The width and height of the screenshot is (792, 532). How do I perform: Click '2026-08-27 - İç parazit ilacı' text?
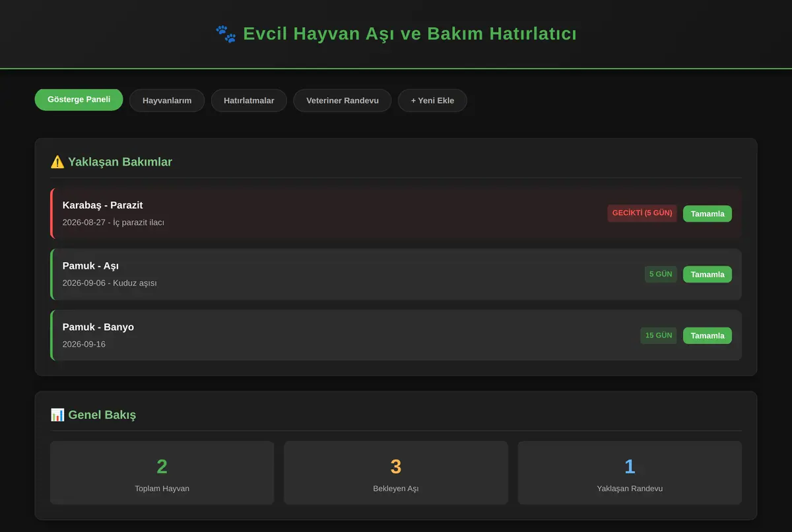(114, 222)
